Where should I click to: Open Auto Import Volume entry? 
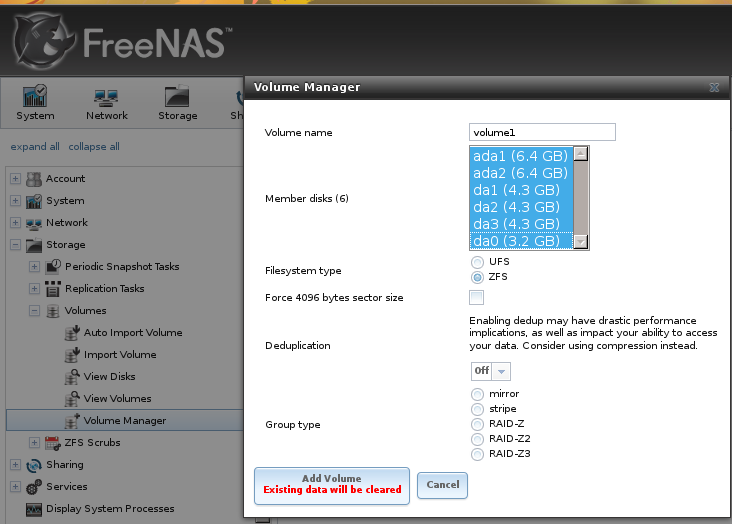point(133,333)
